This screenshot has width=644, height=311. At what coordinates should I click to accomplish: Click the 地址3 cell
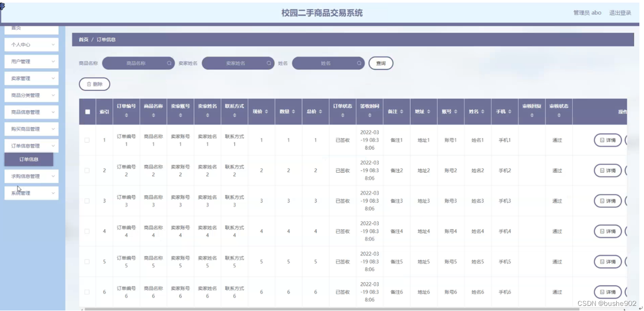coord(424,201)
